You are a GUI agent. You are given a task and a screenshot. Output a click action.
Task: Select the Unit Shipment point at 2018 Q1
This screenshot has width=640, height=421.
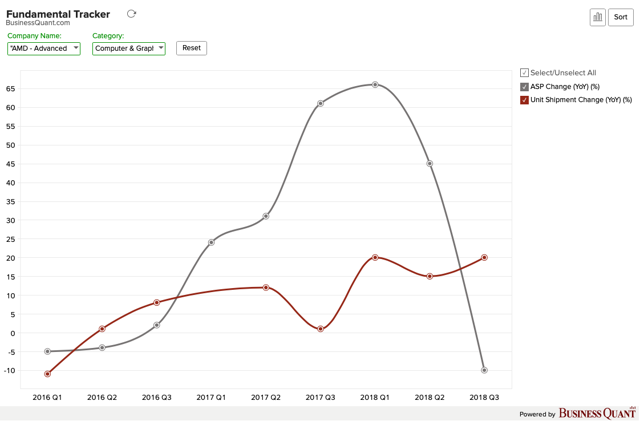(375, 257)
